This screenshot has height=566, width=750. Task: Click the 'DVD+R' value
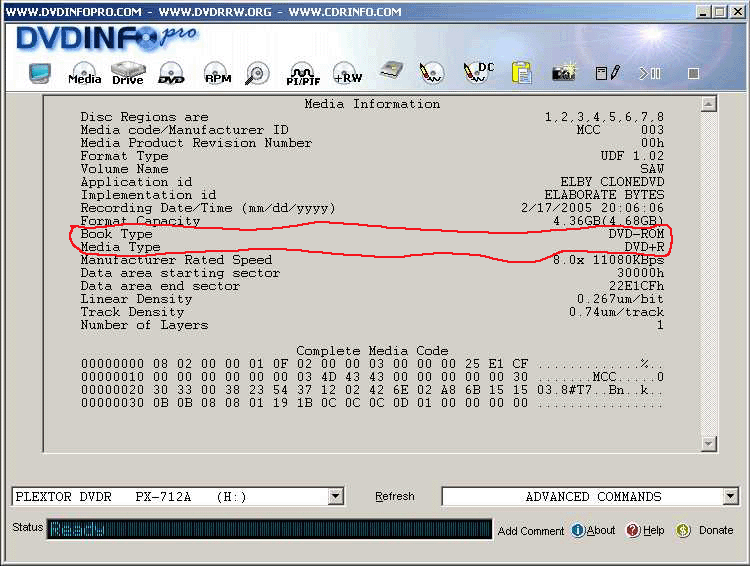pos(644,247)
